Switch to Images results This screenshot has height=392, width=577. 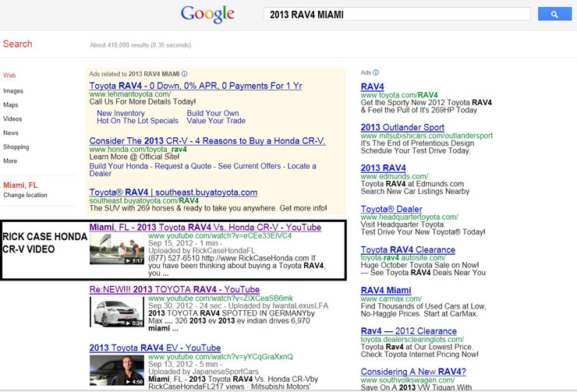point(13,91)
